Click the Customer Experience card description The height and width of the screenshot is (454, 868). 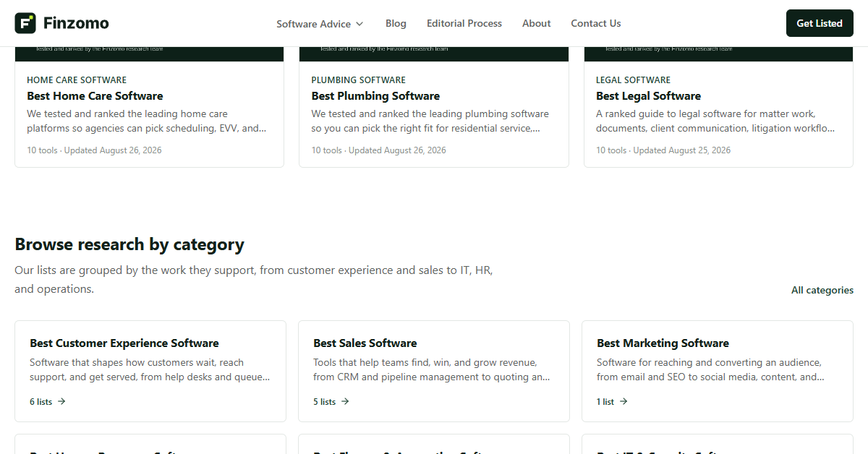[150, 369]
